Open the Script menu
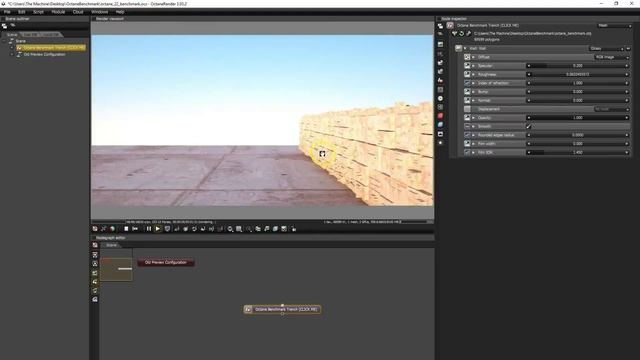 click(x=38, y=12)
